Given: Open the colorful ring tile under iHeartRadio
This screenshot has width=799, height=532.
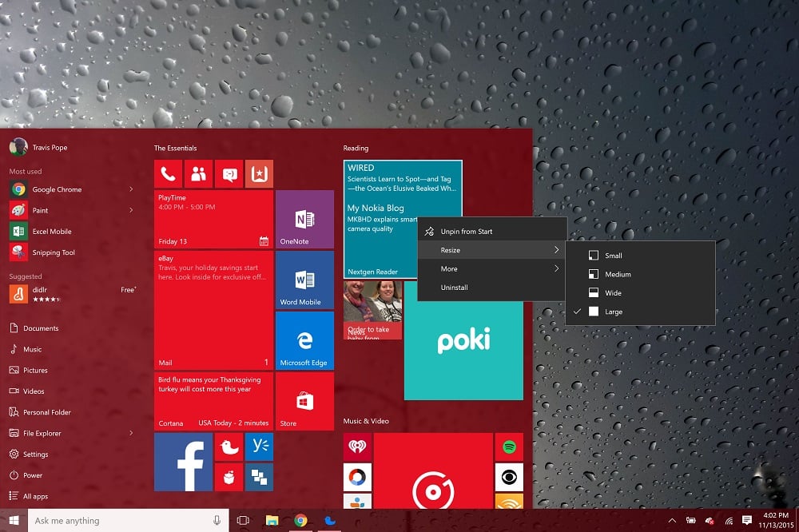Looking at the screenshot, I should tap(357, 477).
